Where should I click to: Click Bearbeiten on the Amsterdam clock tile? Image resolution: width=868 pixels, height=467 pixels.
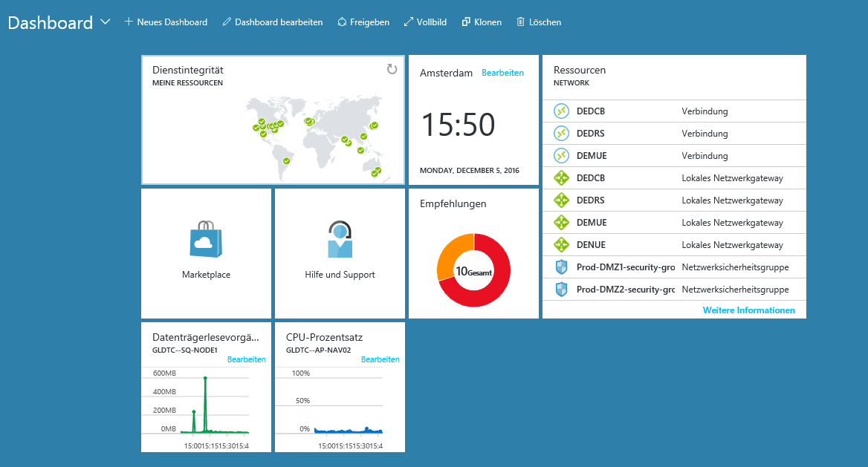[x=502, y=73]
